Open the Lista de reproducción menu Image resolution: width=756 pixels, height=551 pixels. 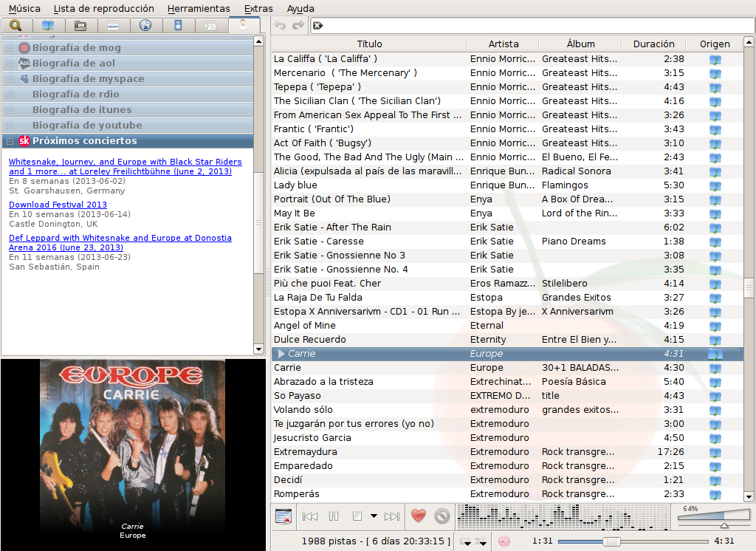[103, 9]
